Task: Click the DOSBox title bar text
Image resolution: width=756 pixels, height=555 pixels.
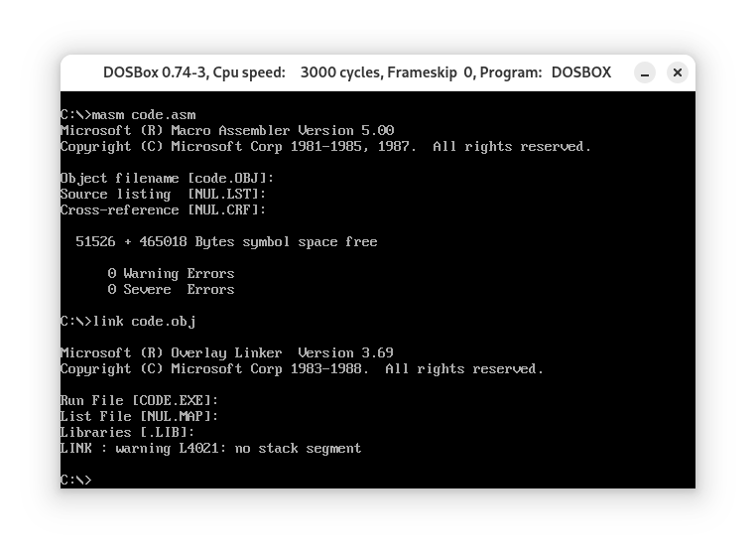Action: 357,72
